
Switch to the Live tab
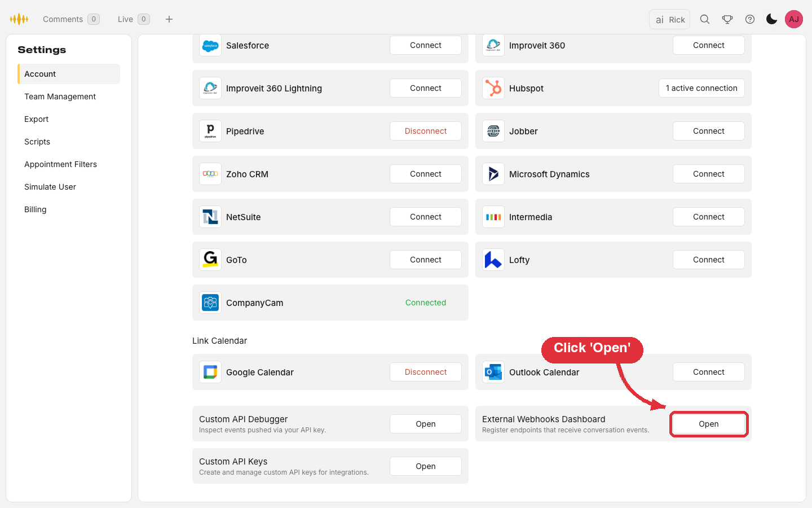tap(134, 19)
